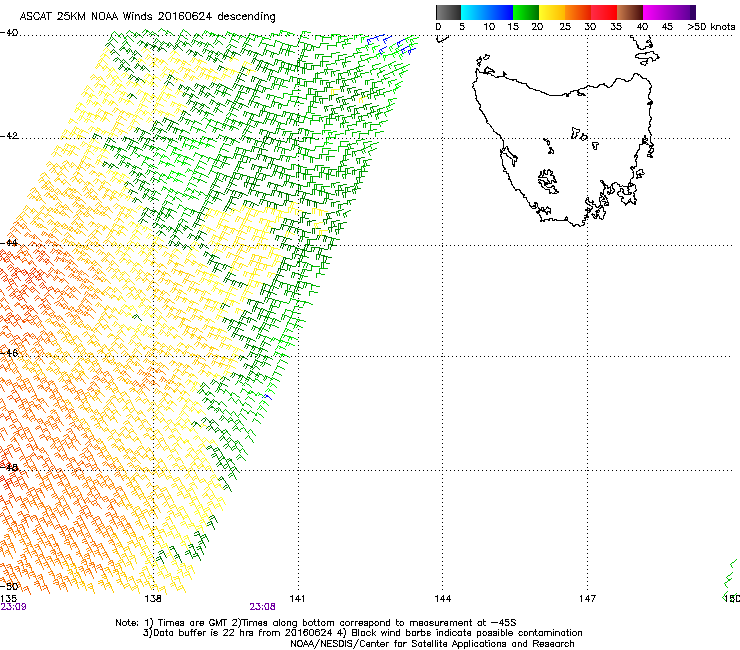Click the gray 0–5 knots legend segment
This screenshot has width=740, height=650.
click(x=448, y=12)
